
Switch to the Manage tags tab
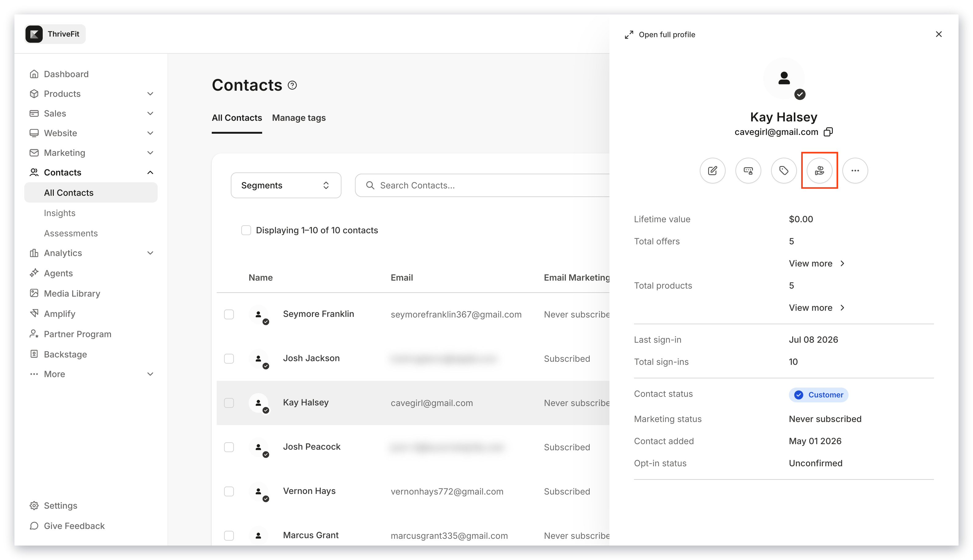(x=298, y=118)
